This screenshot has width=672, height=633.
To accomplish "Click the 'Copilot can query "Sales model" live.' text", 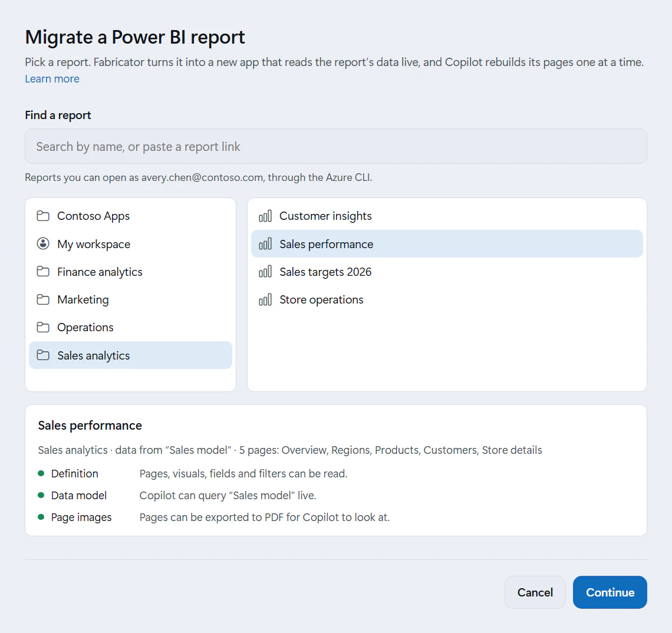I will (x=228, y=496).
